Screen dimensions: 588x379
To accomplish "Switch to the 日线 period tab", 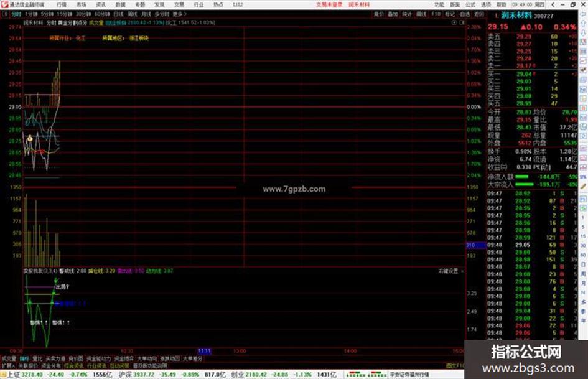I will click(x=118, y=14).
